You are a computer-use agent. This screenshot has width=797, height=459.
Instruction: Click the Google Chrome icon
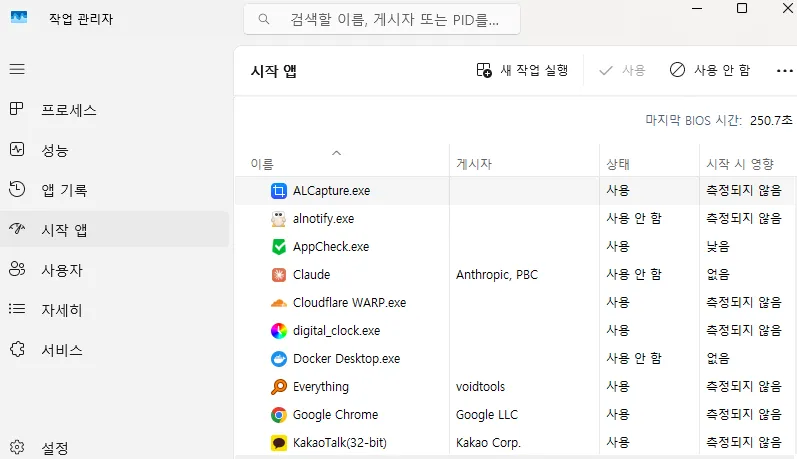coord(279,415)
